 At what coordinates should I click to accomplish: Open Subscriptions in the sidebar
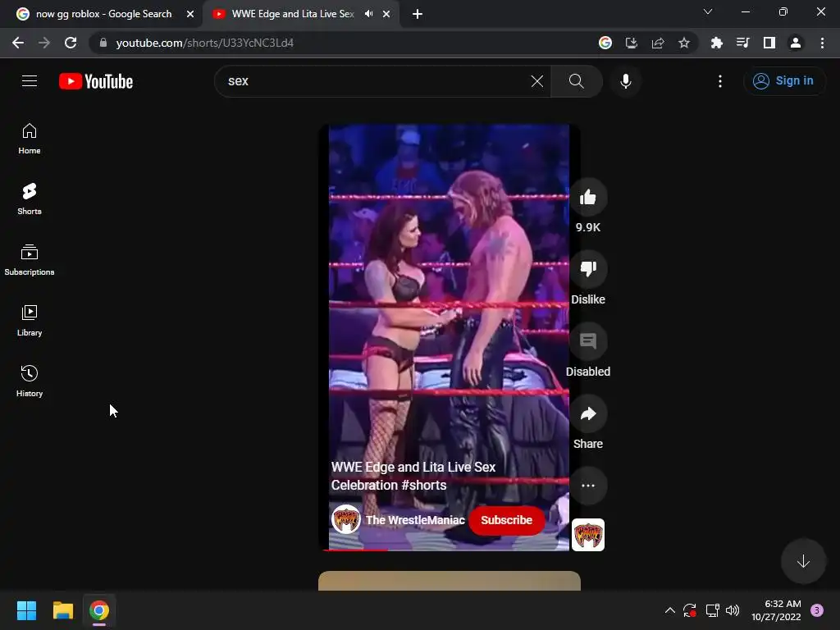coord(30,260)
